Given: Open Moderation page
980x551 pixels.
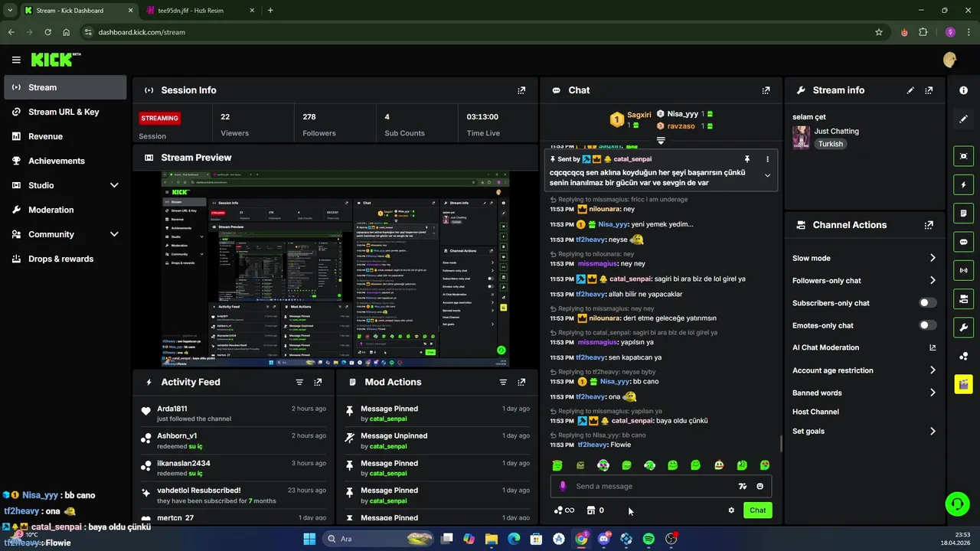Looking at the screenshot, I should (x=65, y=210).
